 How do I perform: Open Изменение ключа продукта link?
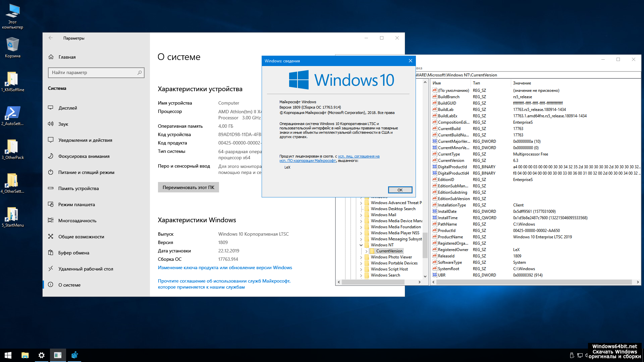[225, 267]
